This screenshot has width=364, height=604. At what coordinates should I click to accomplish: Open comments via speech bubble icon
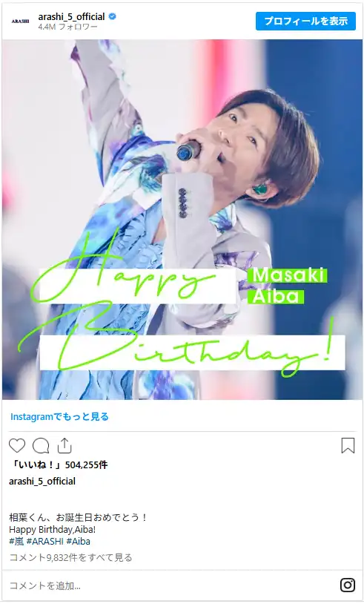(x=41, y=446)
